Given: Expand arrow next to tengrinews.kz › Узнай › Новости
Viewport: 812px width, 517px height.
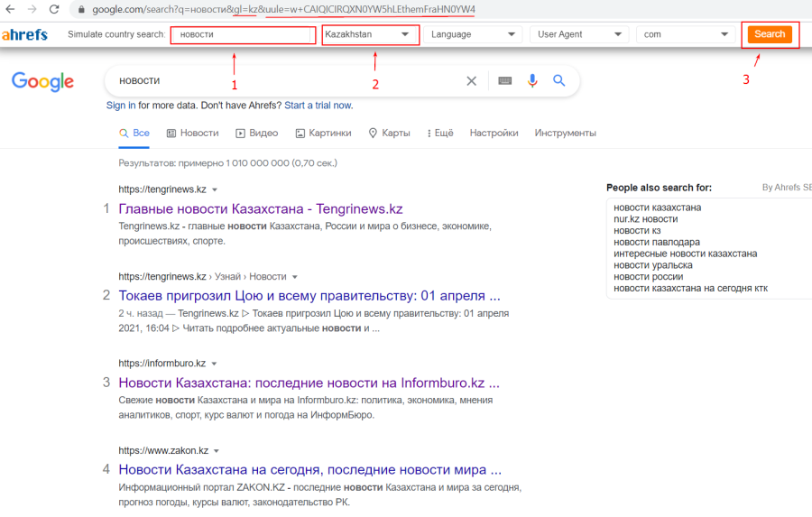Looking at the screenshot, I should pyautogui.click(x=295, y=277).
